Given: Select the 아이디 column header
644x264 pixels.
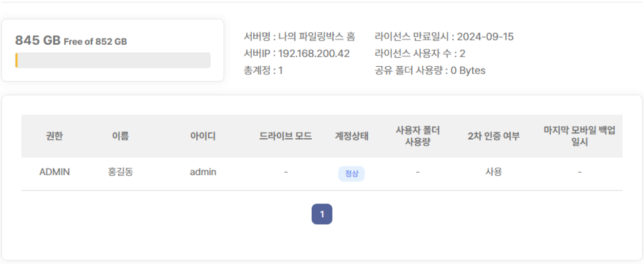Looking at the screenshot, I should click(203, 136).
